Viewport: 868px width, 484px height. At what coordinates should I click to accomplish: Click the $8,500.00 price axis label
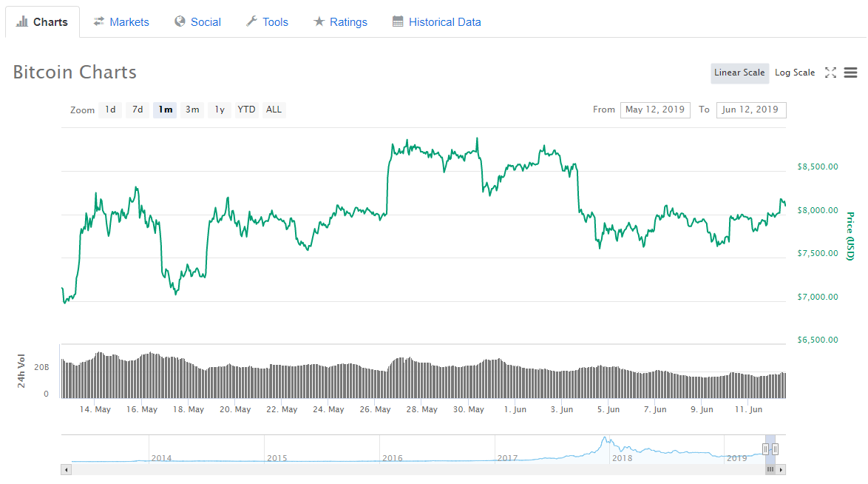coord(817,167)
